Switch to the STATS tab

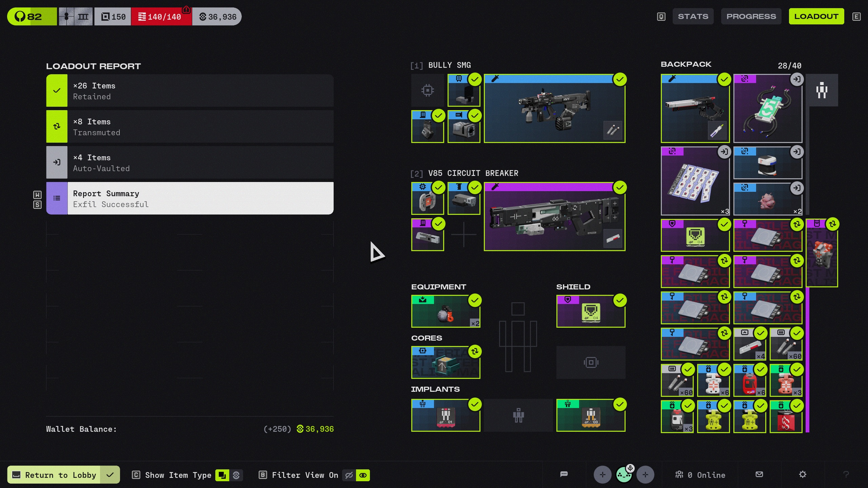[693, 16]
